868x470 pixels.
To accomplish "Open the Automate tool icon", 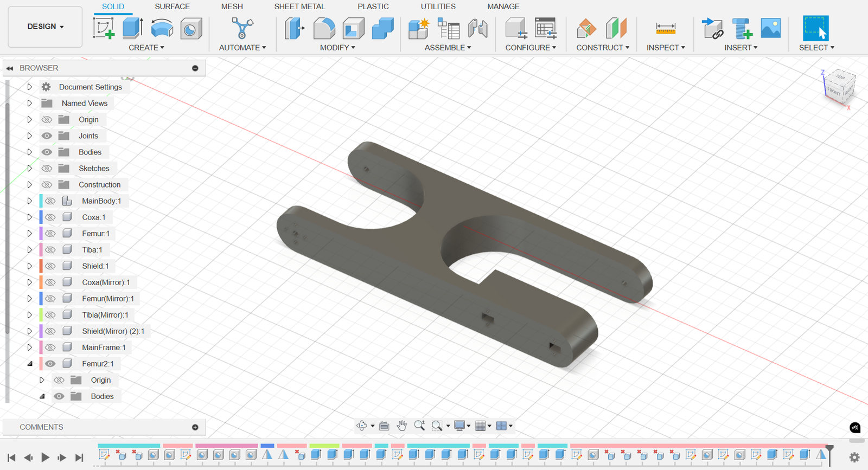I will click(x=242, y=28).
